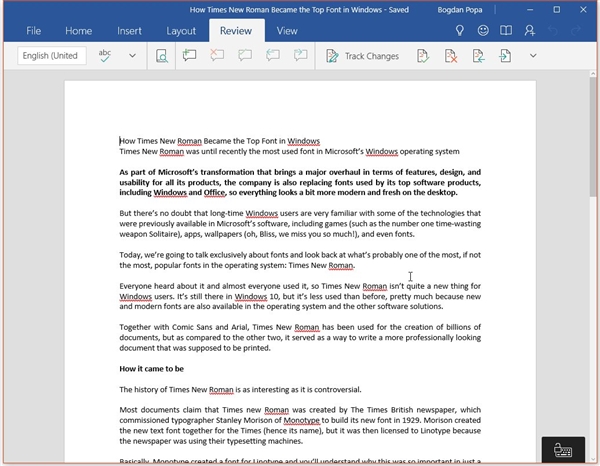Click the heading 'How it came to be'

[x=152, y=369]
